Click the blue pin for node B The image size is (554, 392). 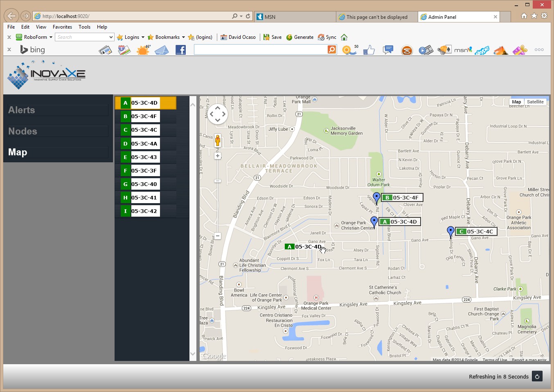click(x=377, y=198)
